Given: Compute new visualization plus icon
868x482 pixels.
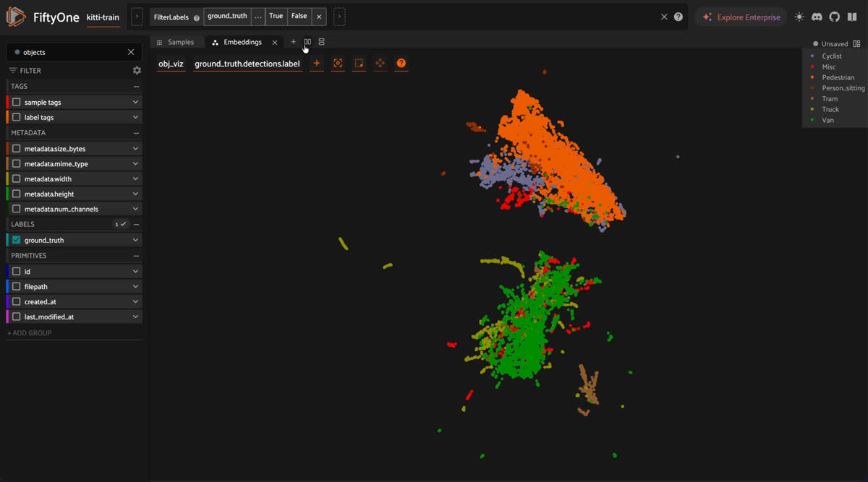Looking at the screenshot, I should (x=317, y=64).
